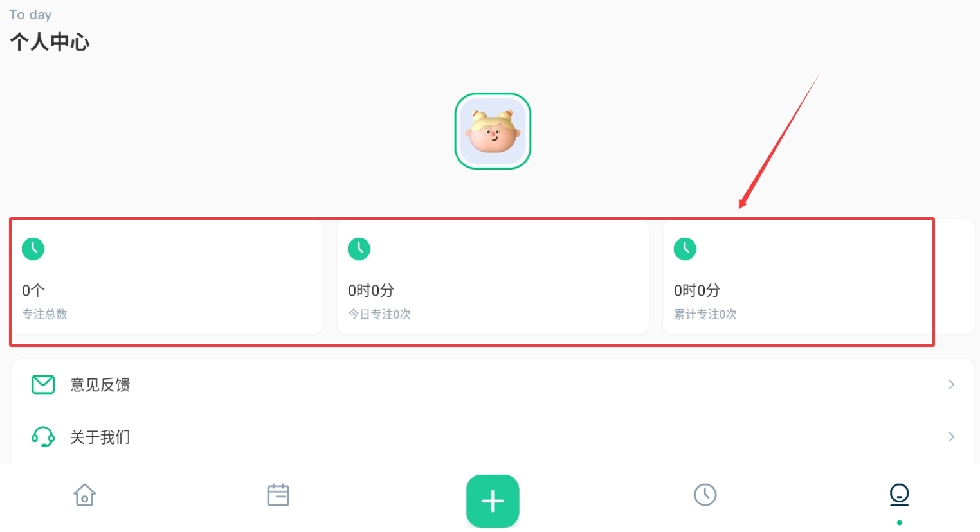This screenshot has width=980, height=532.
Task: Tap the clock icon in 今日专注0次 card
Action: (x=359, y=249)
